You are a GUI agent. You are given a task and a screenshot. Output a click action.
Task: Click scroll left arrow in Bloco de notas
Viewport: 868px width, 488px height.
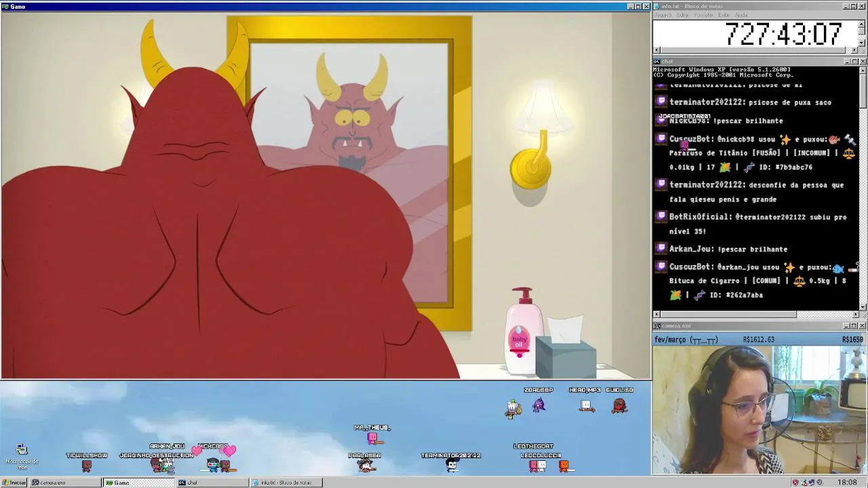pyautogui.click(x=656, y=50)
